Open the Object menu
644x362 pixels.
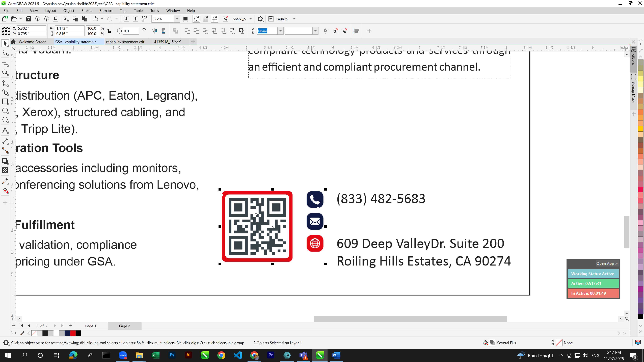68,11
